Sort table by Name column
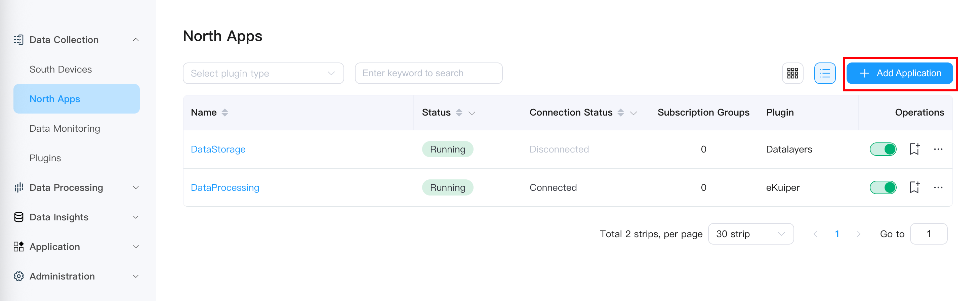 [224, 113]
